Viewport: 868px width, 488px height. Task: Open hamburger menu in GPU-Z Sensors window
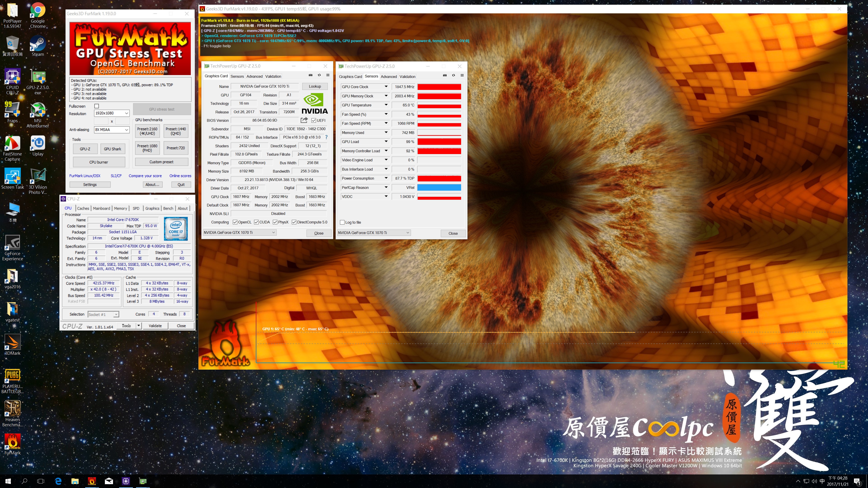click(x=462, y=75)
